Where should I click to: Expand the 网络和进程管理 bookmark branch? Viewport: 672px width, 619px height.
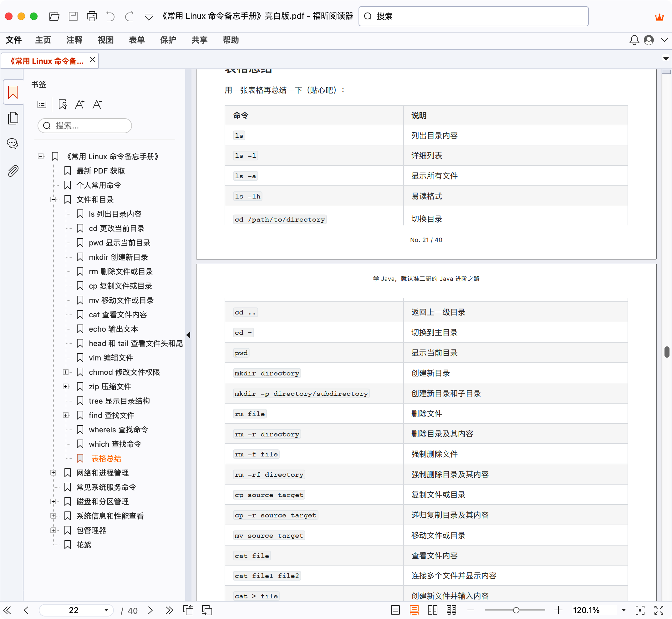click(53, 473)
